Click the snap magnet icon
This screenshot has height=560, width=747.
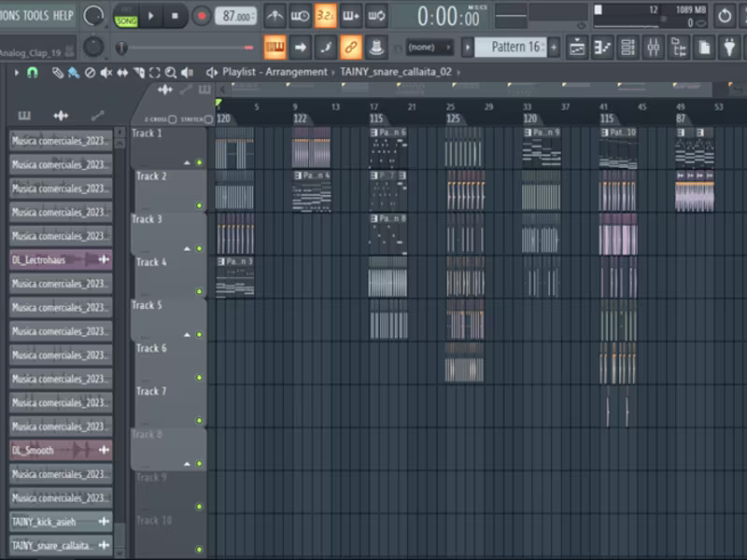(x=31, y=72)
